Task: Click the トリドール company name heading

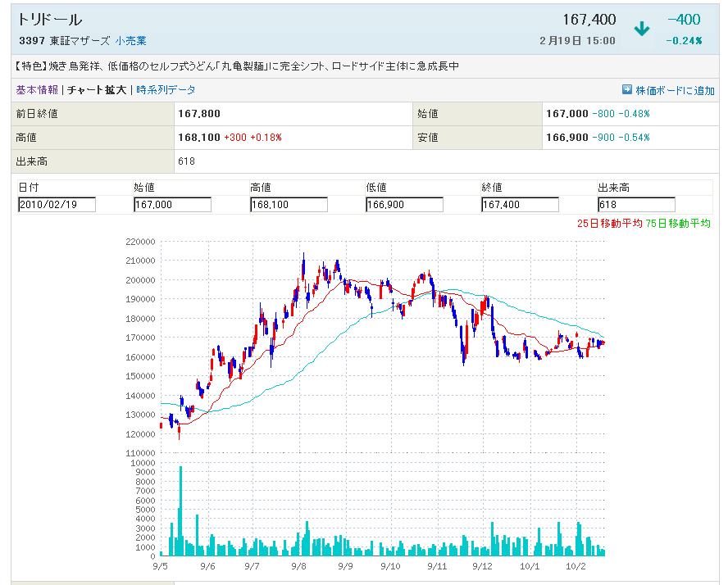Action: tap(49, 20)
